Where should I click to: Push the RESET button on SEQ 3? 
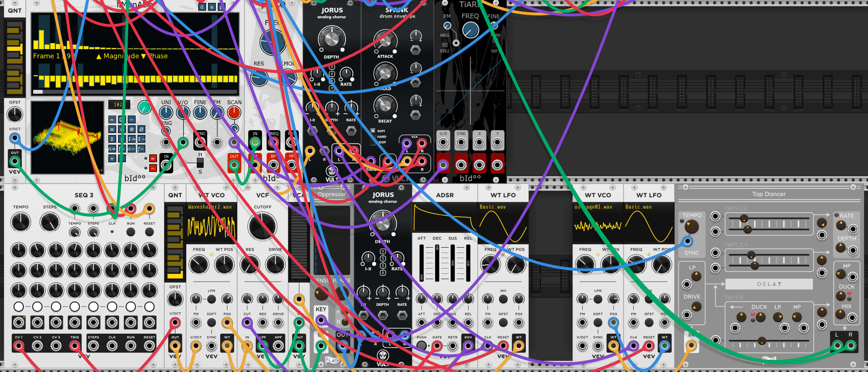pyautogui.click(x=149, y=232)
